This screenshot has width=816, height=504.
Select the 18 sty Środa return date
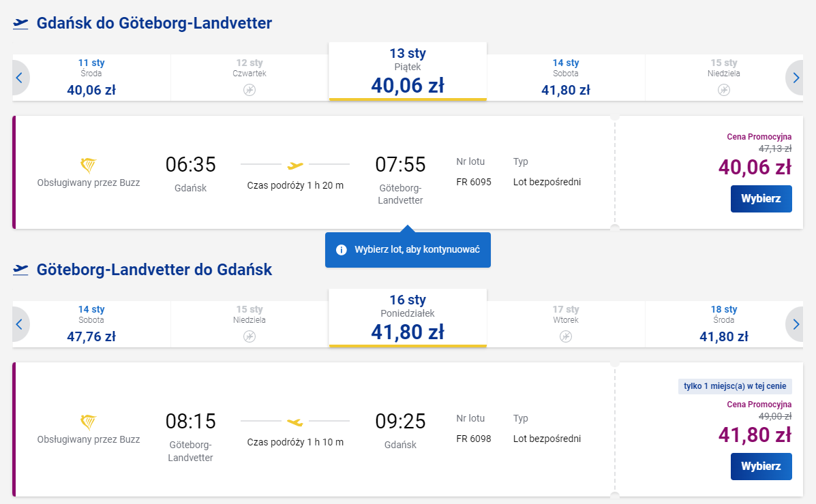pyautogui.click(x=724, y=324)
